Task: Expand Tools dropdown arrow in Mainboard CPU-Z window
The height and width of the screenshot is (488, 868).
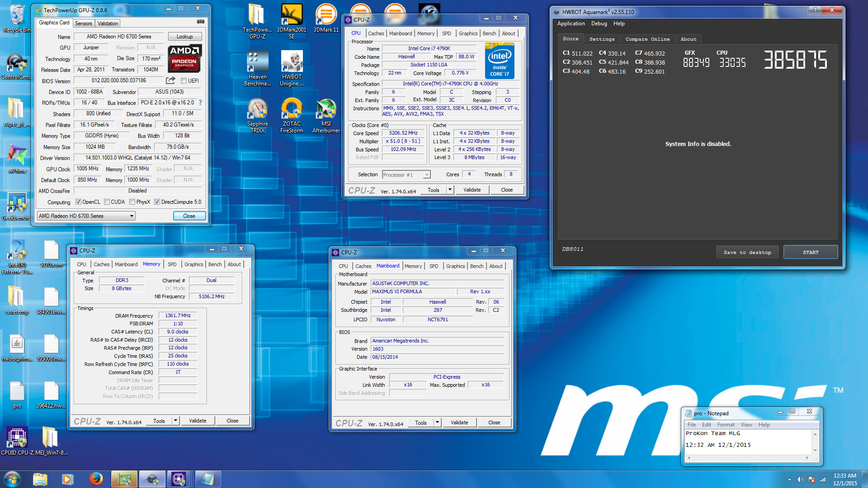Action: coord(437,422)
